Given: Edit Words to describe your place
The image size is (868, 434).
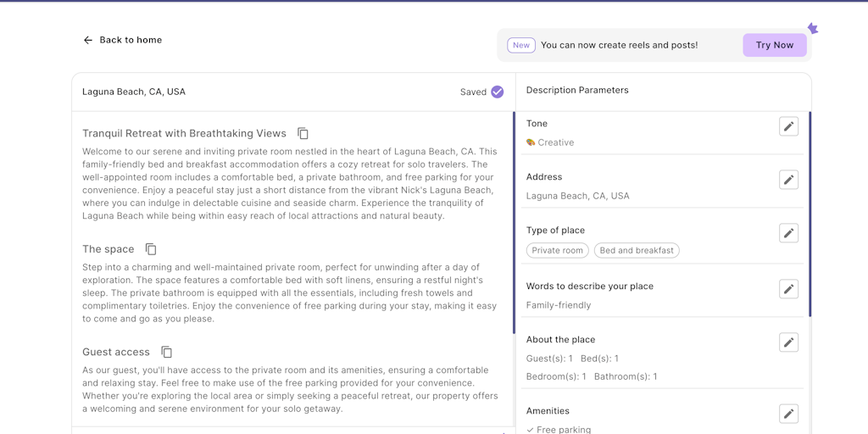Looking at the screenshot, I should (788, 289).
